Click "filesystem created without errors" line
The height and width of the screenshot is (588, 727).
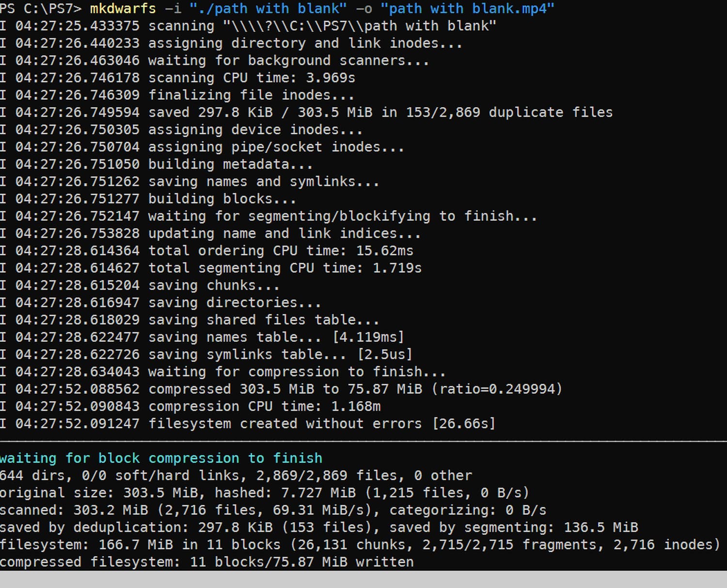coord(321,423)
